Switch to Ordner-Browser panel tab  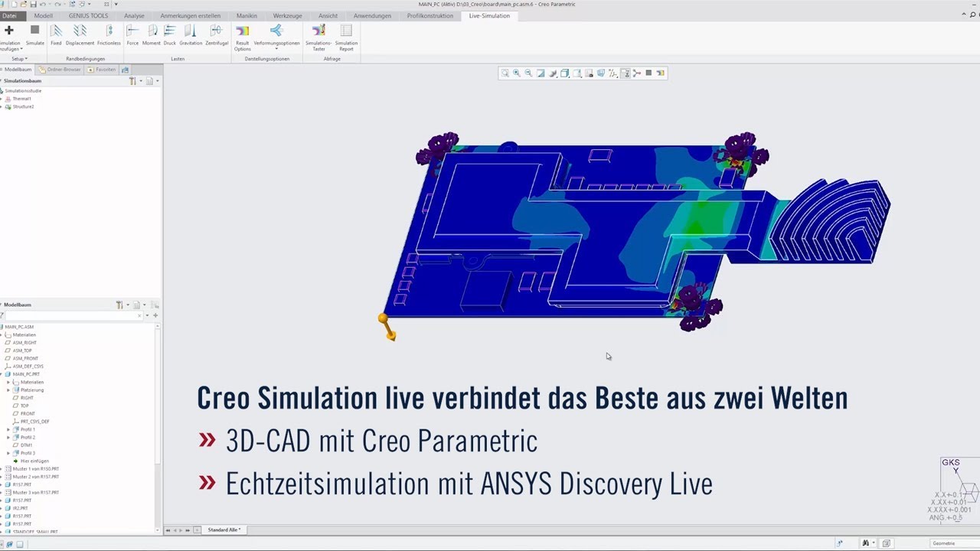pyautogui.click(x=60, y=70)
